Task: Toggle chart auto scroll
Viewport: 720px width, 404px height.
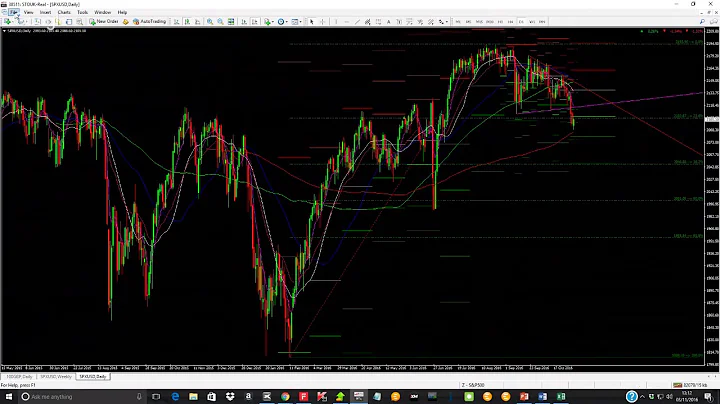Action: pyautogui.click(x=243, y=22)
